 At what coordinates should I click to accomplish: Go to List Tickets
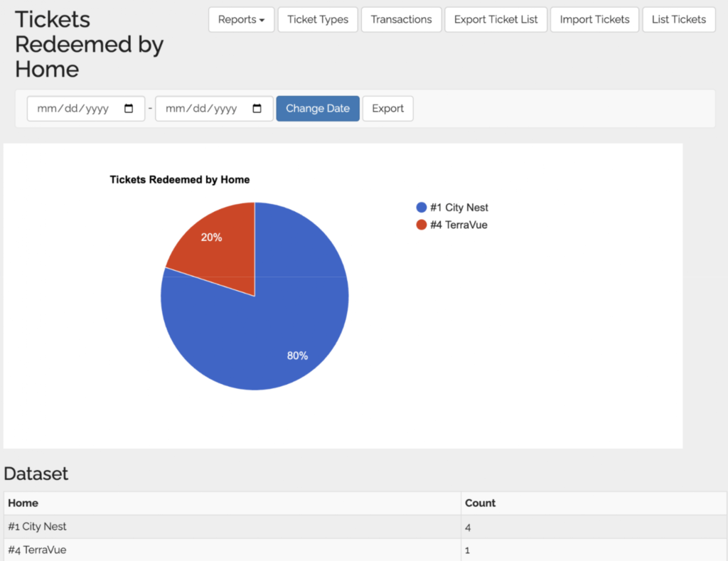[678, 19]
